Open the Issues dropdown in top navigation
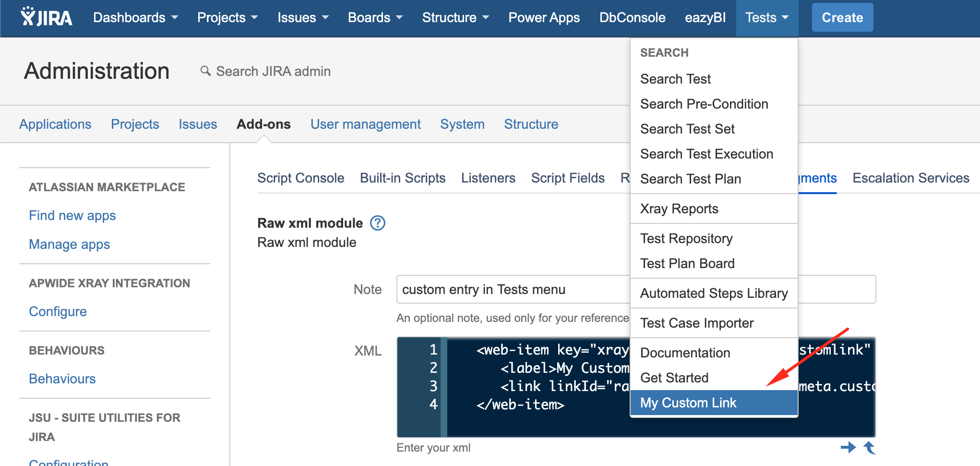The image size is (980, 466). pyautogui.click(x=303, y=18)
